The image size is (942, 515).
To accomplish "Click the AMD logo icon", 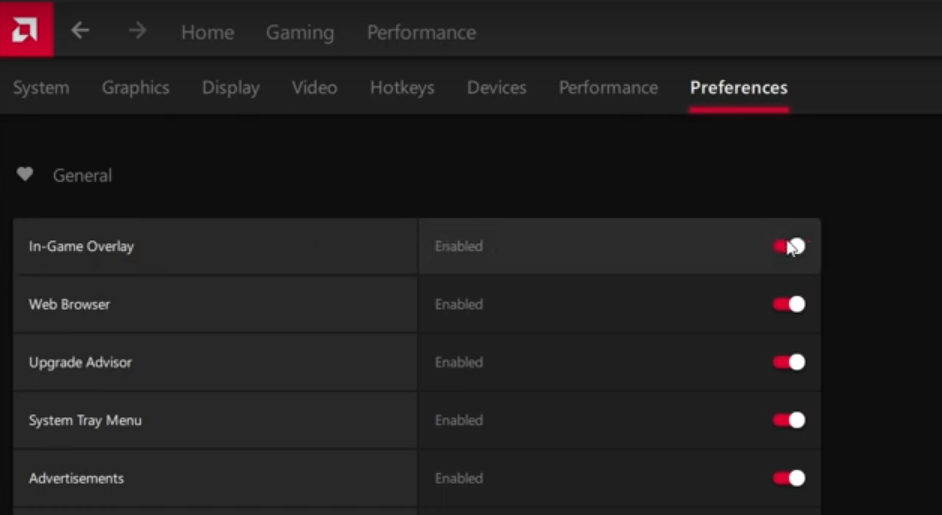I will [26, 29].
